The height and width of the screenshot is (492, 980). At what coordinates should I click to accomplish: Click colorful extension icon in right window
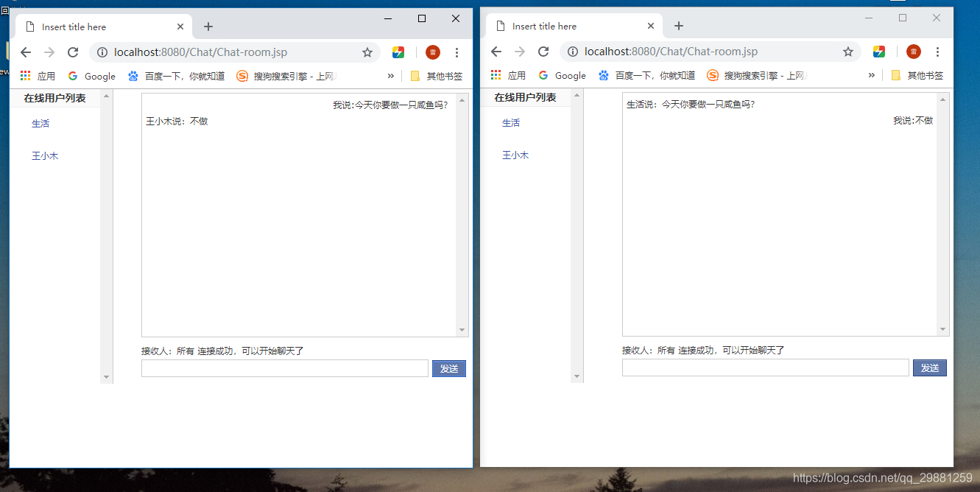pos(879,52)
